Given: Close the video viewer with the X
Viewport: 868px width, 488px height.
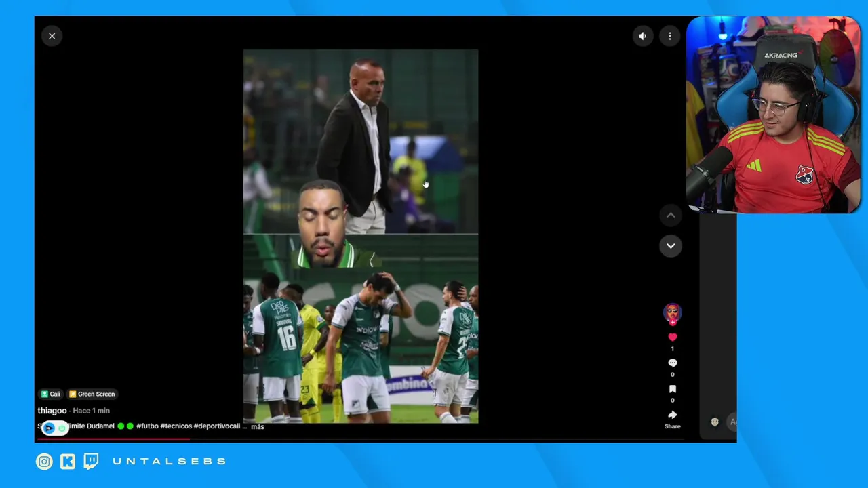Looking at the screenshot, I should [x=52, y=36].
